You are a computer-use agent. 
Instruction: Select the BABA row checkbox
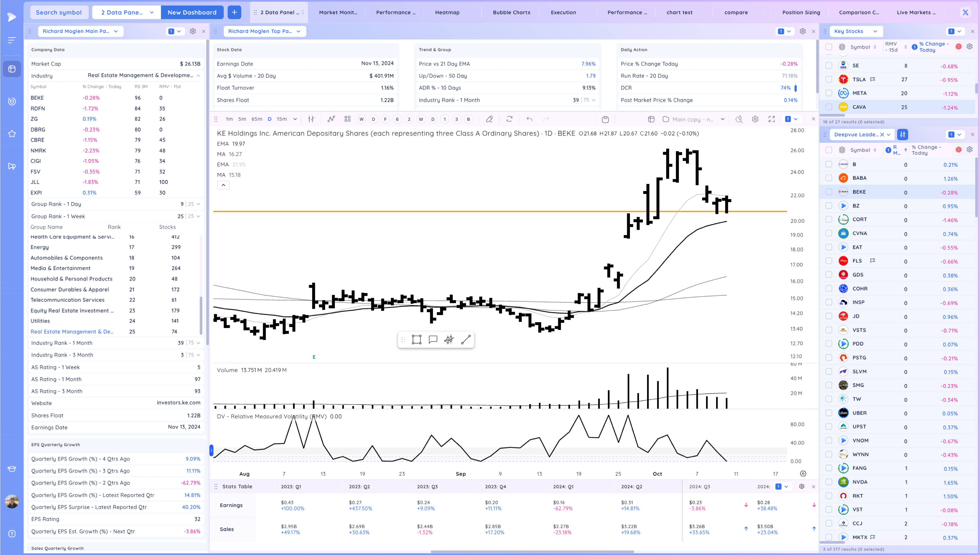click(829, 178)
